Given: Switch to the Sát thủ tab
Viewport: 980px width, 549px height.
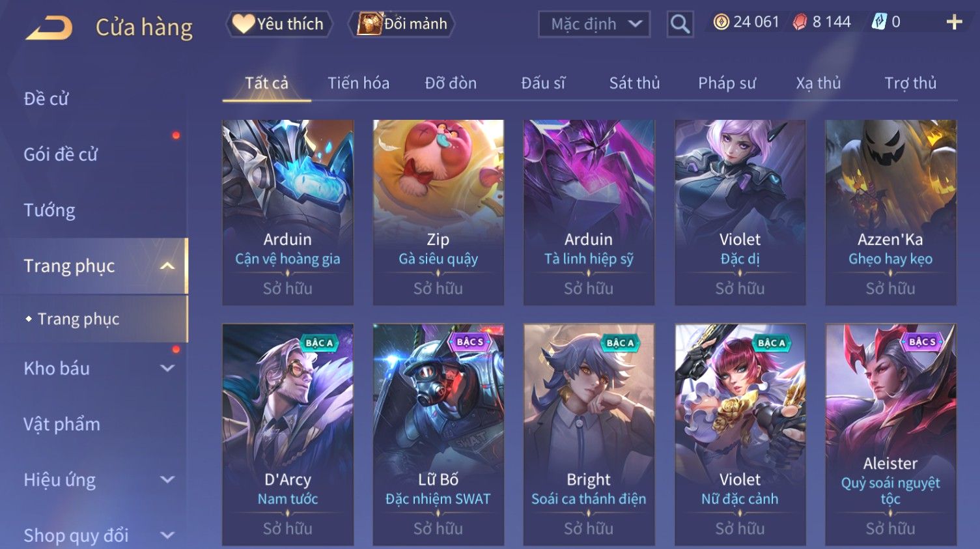Looking at the screenshot, I should pos(634,83).
